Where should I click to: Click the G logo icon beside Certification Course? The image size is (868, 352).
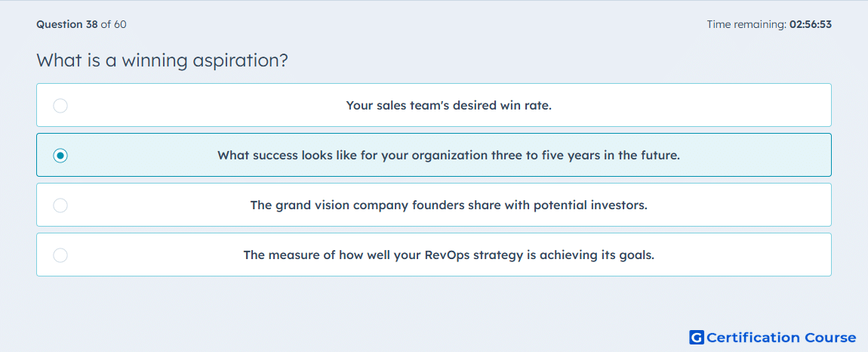coord(697,337)
